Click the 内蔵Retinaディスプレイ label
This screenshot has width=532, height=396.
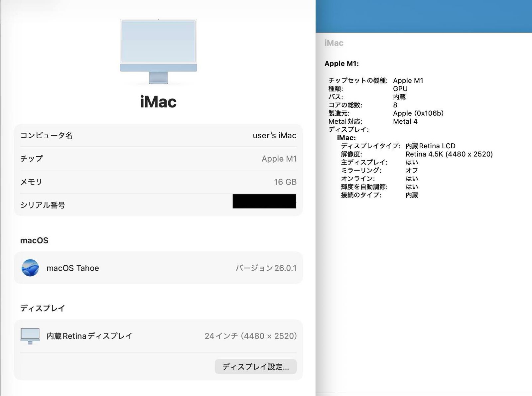click(x=89, y=336)
